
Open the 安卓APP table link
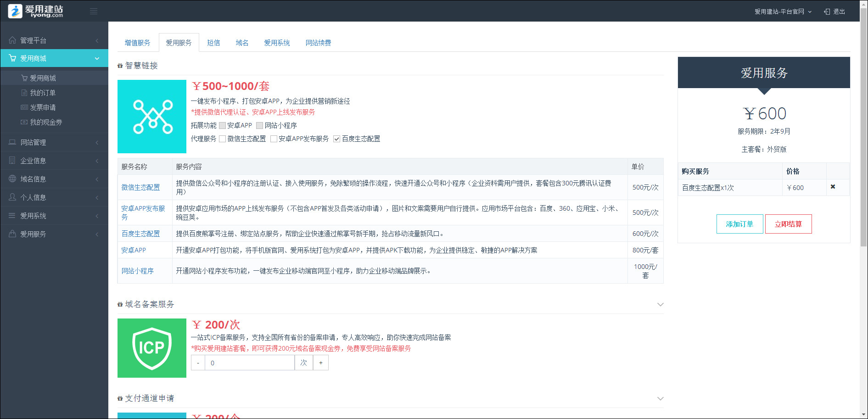click(134, 250)
